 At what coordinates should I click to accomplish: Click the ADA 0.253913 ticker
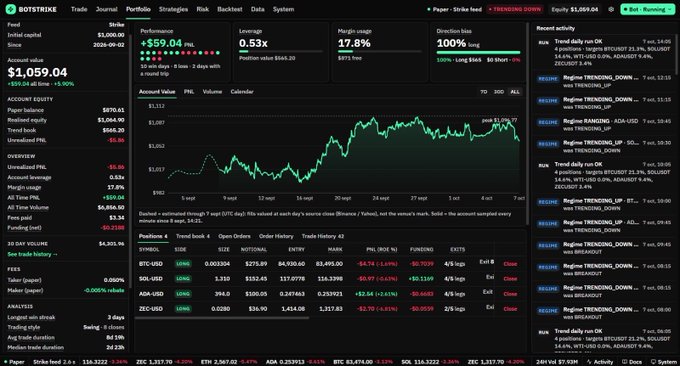coord(295,362)
